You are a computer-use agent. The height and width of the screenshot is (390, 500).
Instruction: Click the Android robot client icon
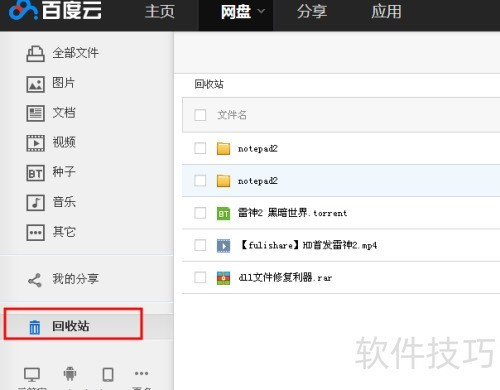tap(70, 374)
